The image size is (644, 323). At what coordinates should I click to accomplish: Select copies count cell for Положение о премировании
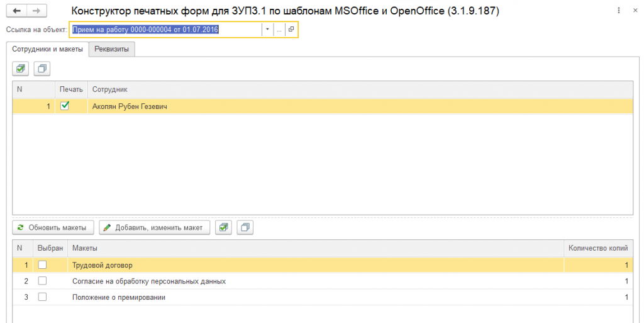tap(597, 297)
